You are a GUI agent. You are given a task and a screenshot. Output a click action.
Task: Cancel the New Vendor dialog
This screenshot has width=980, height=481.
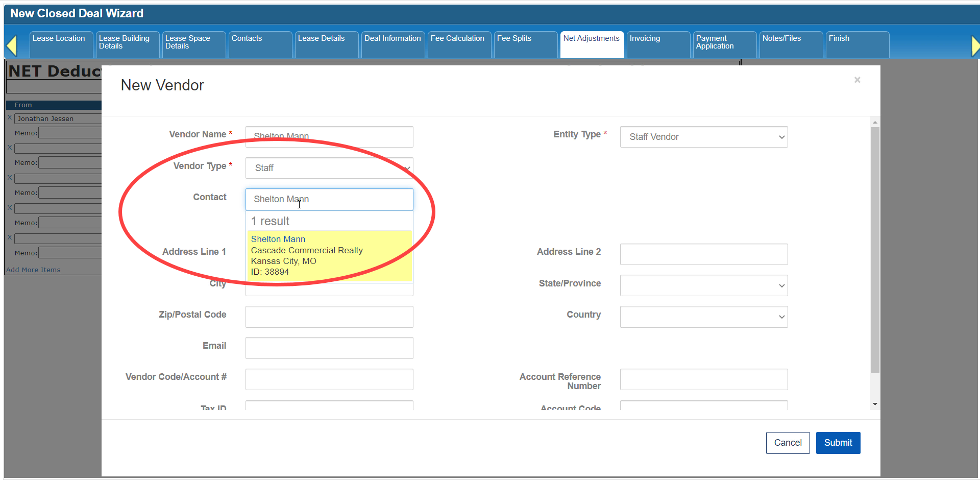pos(787,443)
